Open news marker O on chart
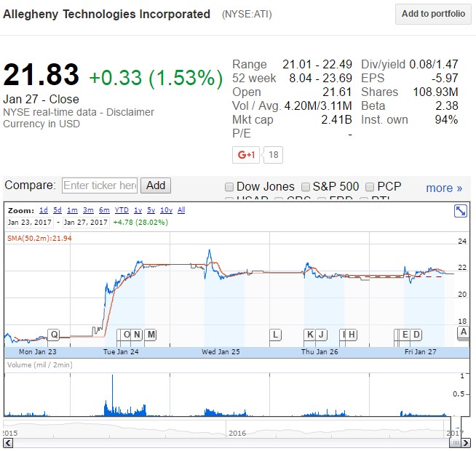This screenshot has width=476, height=451. pos(126,335)
